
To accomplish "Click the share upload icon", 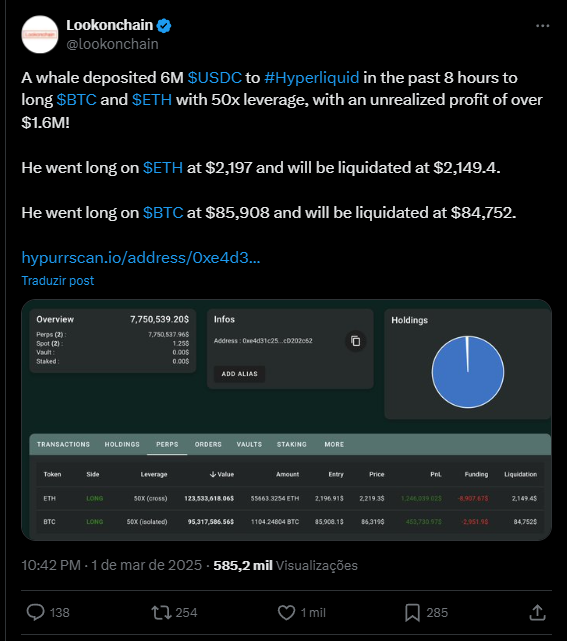I will (537, 612).
